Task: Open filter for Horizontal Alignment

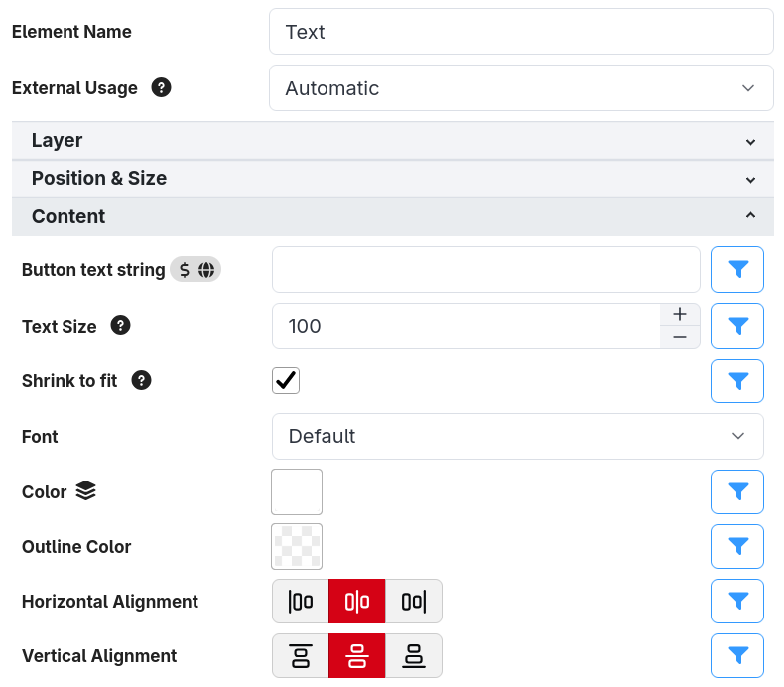Action: tap(737, 601)
